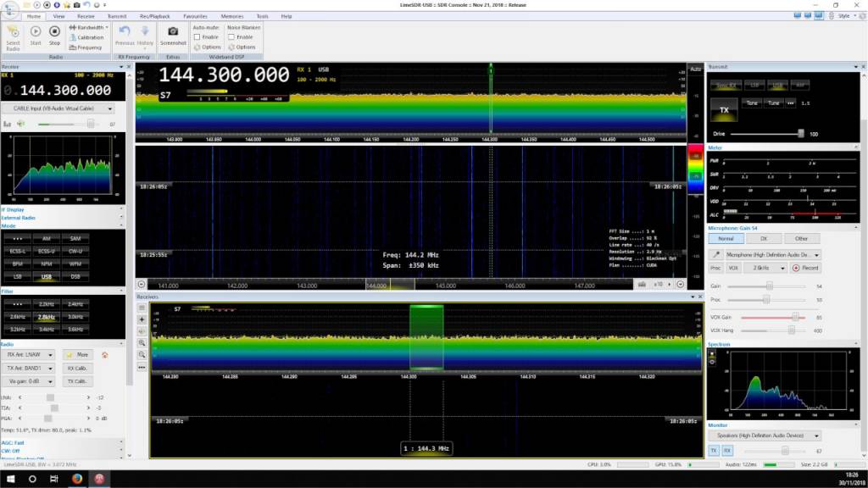Open the Transmit ribbon tab
The width and height of the screenshot is (868, 488).
117,17
